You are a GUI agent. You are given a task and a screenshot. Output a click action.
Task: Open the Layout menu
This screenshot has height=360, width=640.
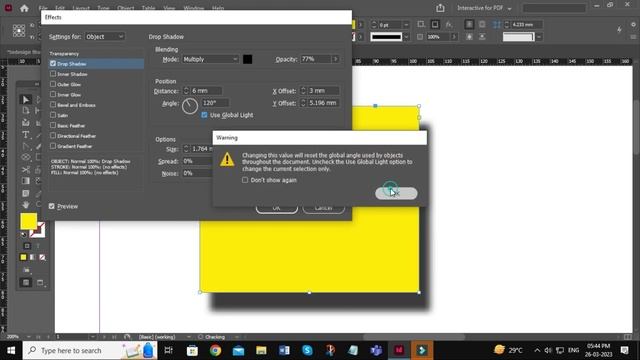[81, 8]
